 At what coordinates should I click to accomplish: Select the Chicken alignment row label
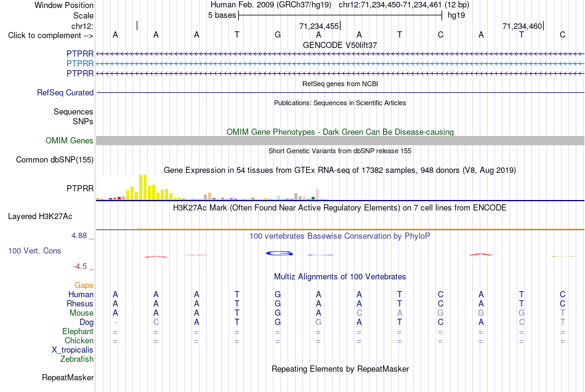click(79, 340)
